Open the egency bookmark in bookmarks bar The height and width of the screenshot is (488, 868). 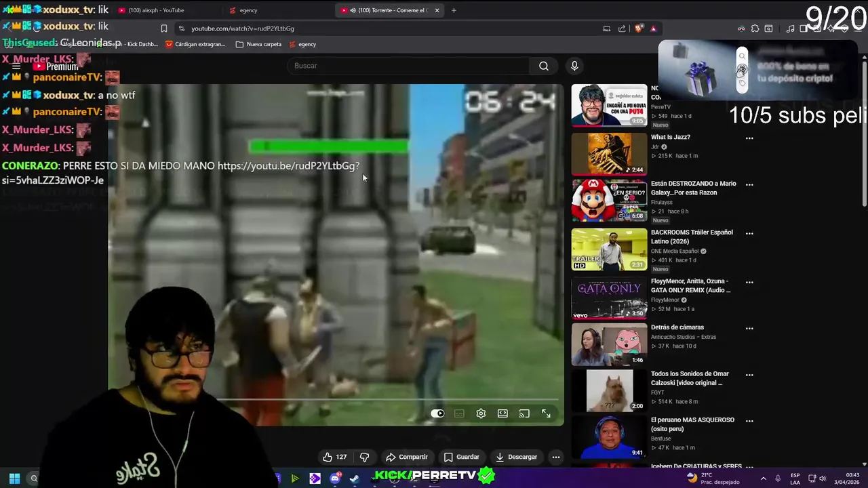[x=302, y=44]
